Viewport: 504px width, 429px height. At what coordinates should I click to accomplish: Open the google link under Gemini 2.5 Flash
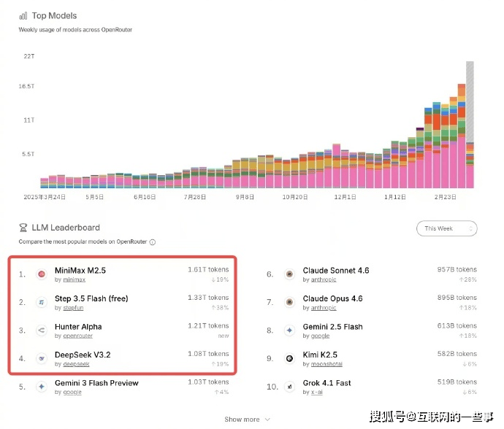tap(321, 336)
